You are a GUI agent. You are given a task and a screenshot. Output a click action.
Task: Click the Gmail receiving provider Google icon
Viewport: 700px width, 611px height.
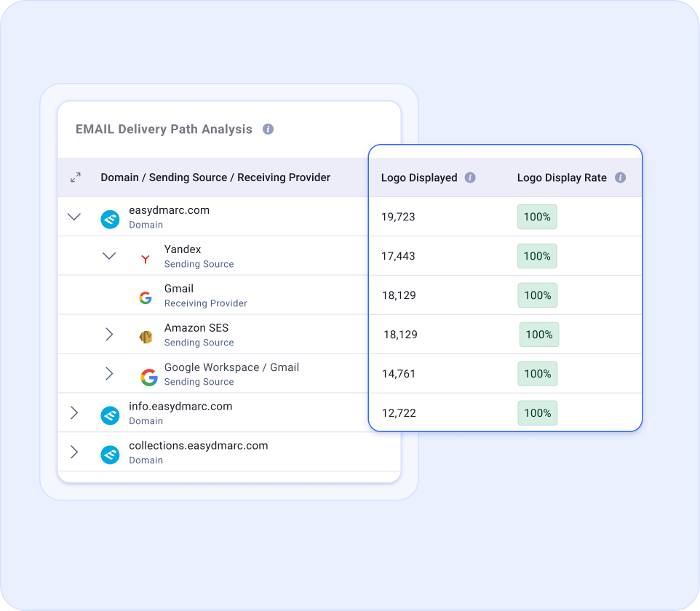coord(145,297)
